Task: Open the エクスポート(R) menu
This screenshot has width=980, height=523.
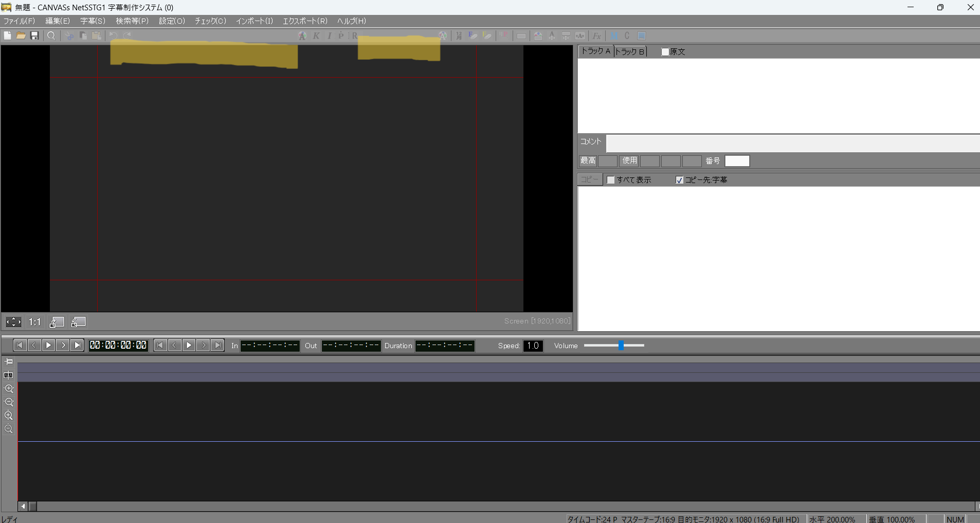Action: (304, 21)
